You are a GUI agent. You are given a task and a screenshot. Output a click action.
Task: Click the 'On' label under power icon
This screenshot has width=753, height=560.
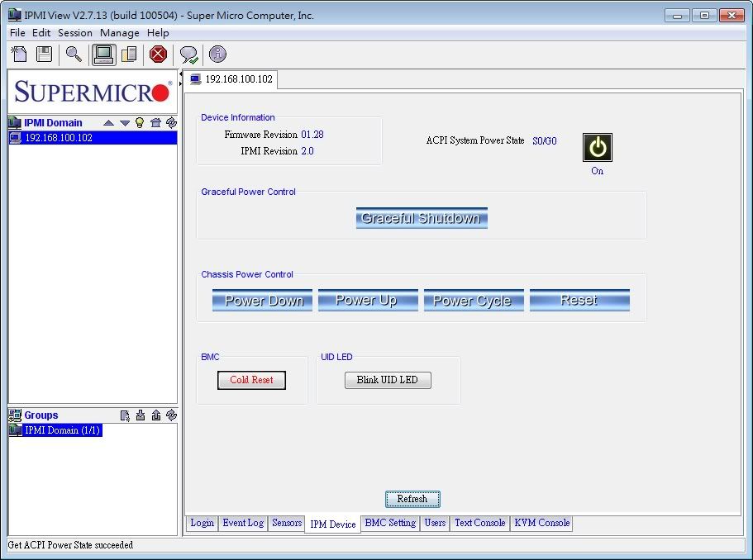point(598,171)
